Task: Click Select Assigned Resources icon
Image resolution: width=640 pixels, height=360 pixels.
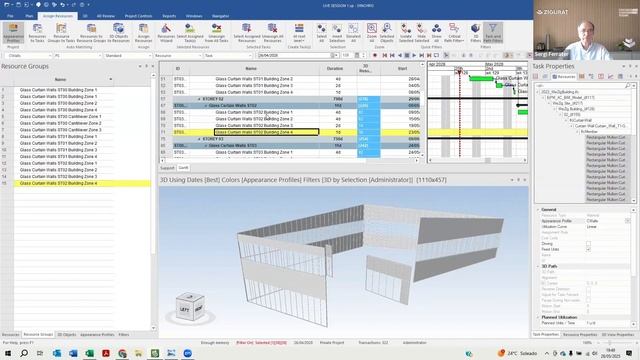Action: coord(247,33)
